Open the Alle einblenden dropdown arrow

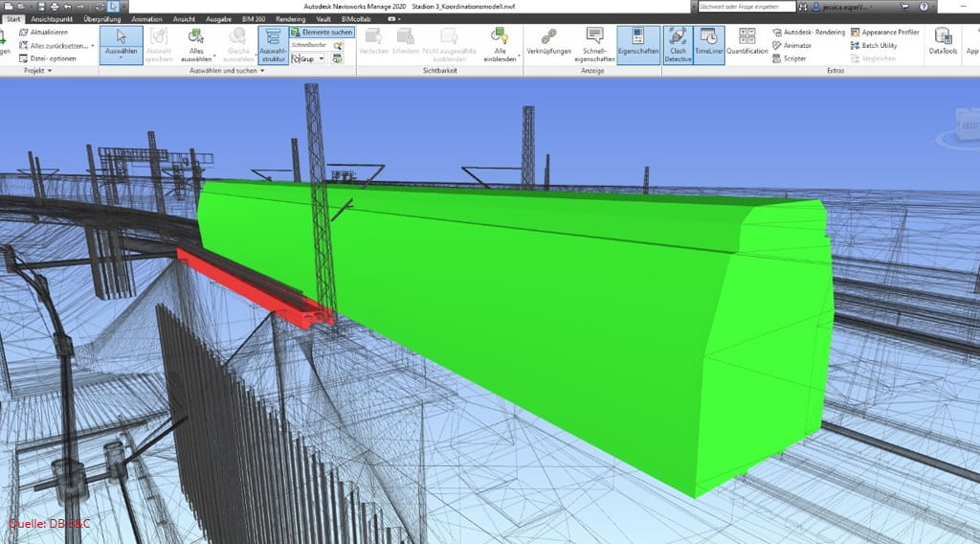[519, 57]
